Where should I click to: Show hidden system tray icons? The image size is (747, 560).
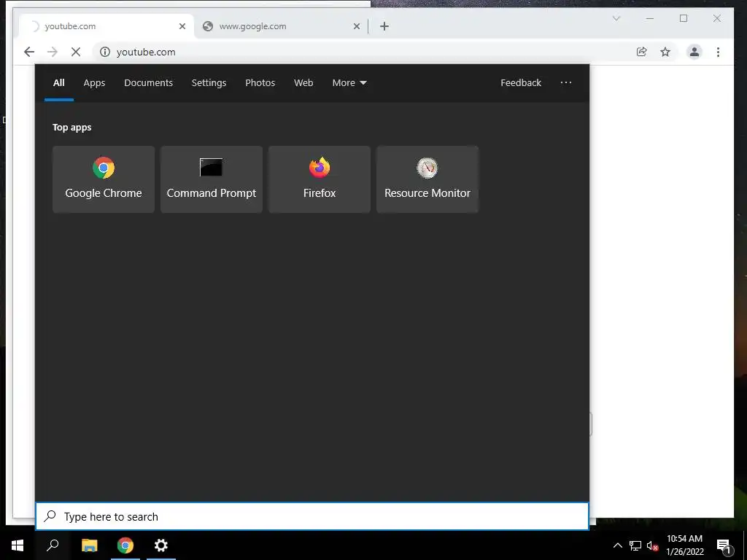tap(617, 545)
